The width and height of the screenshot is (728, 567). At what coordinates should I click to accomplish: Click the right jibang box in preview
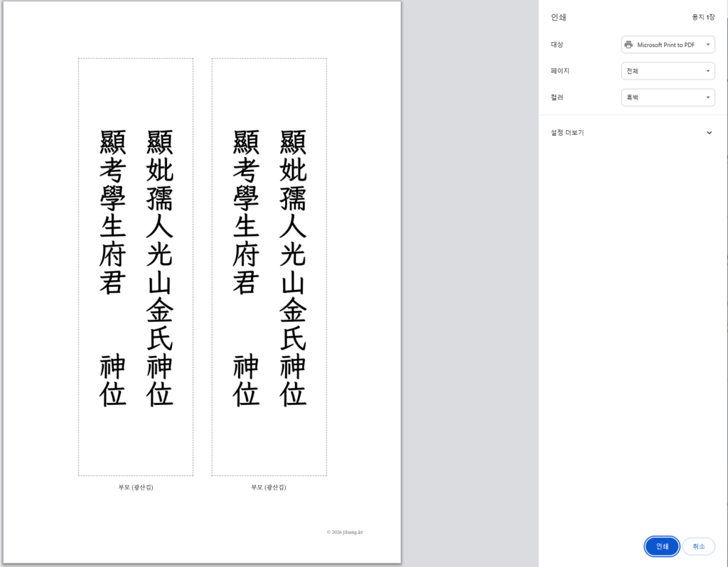[x=269, y=266]
